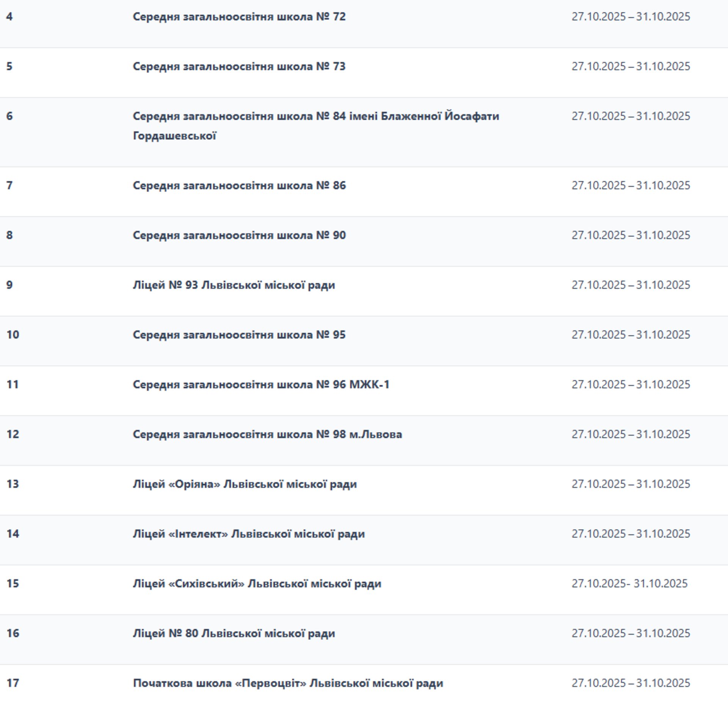Click Ліцей «Оріяна» name

tap(245, 484)
